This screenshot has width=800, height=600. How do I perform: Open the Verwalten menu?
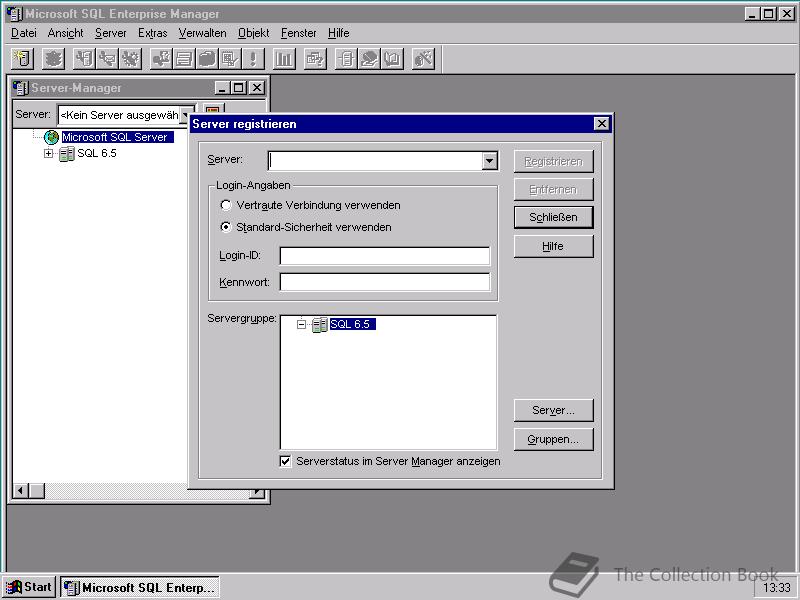pos(202,33)
